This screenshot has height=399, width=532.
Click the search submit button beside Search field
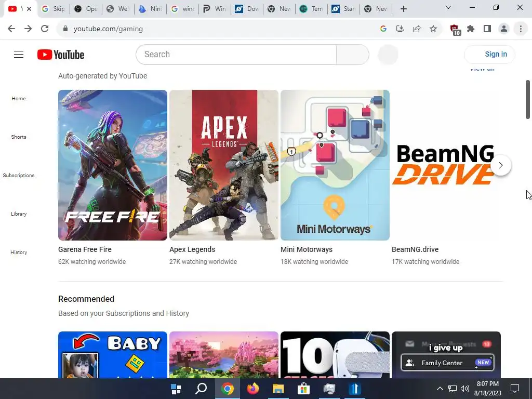pyautogui.click(x=353, y=54)
